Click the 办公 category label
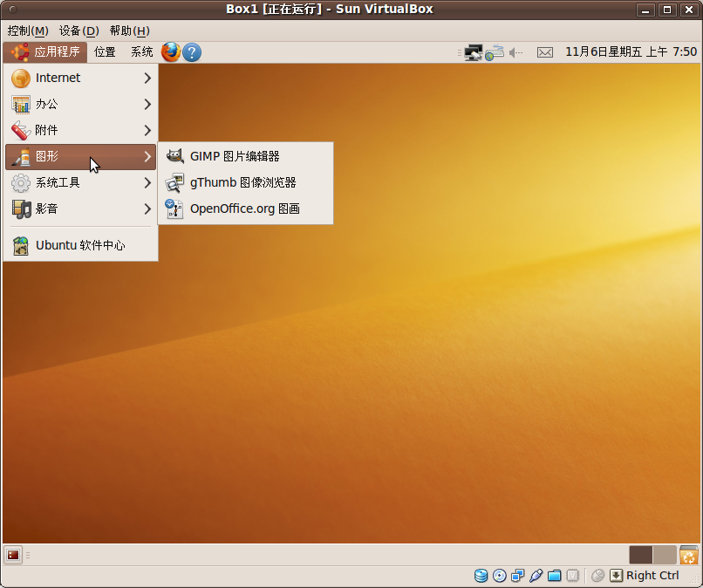Viewport: 703px width, 588px height. coord(46,104)
